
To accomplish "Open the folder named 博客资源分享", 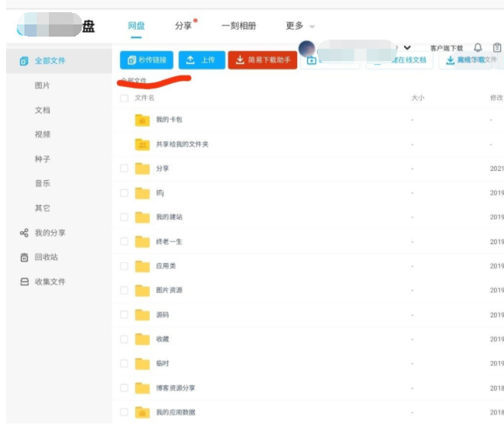I will point(176,388).
